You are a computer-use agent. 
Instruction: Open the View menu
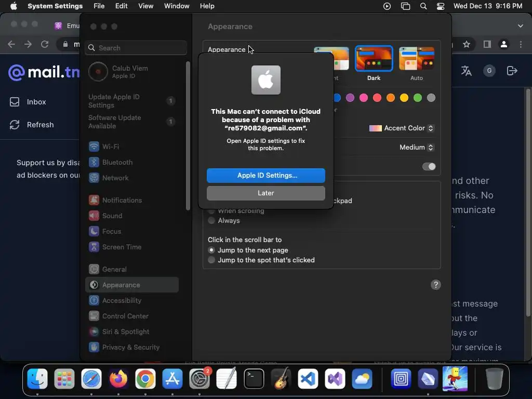tap(145, 6)
